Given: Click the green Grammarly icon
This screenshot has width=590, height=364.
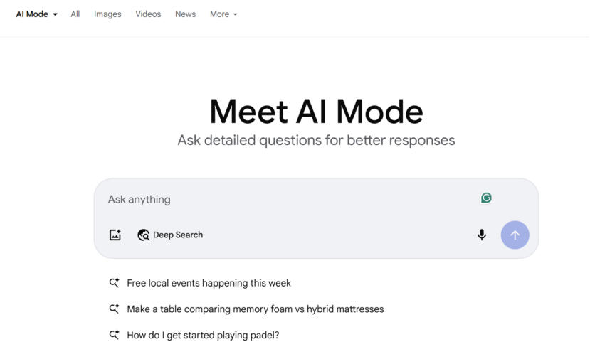Looking at the screenshot, I should pyautogui.click(x=486, y=198).
